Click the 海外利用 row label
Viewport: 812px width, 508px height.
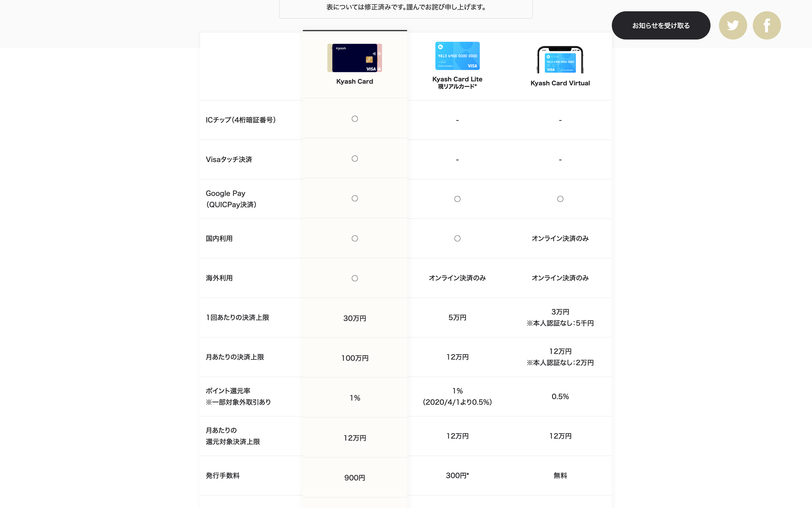[x=219, y=278]
